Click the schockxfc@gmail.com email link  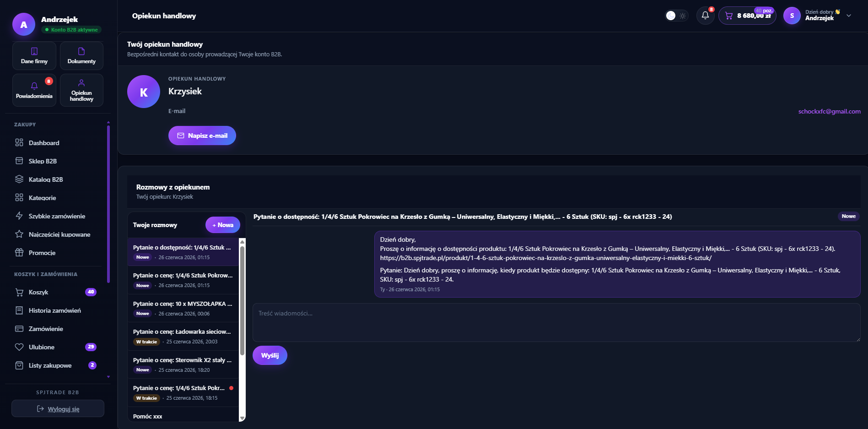click(829, 111)
